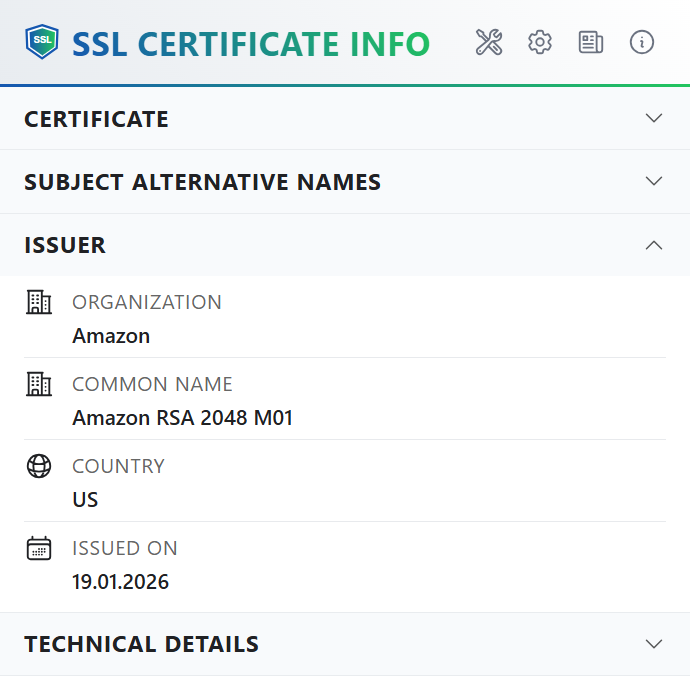Open the TECHNICAL DETAILS header
The height and width of the screenshot is (676, 690).
(x=345, y=644)
